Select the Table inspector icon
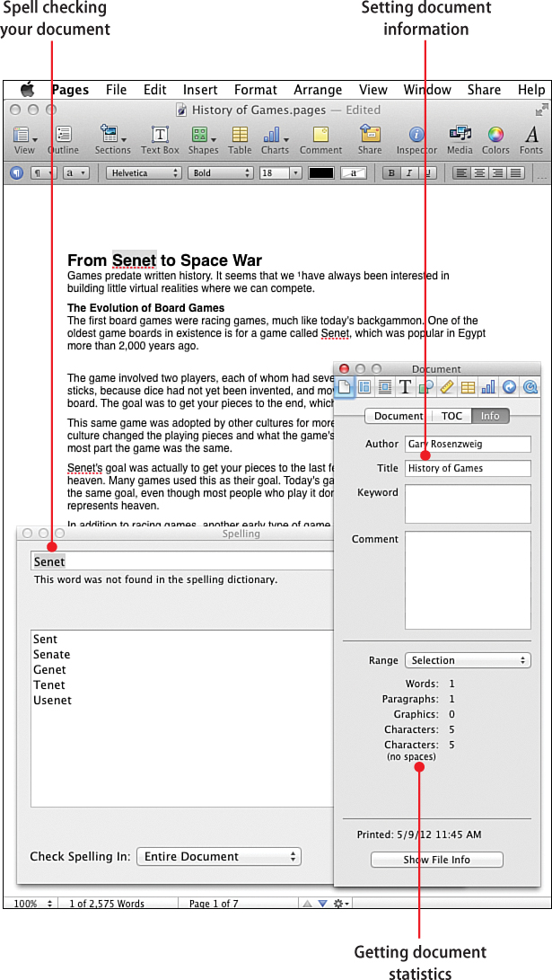Screen dimensions: 552x980 click(x=467, y=387)
